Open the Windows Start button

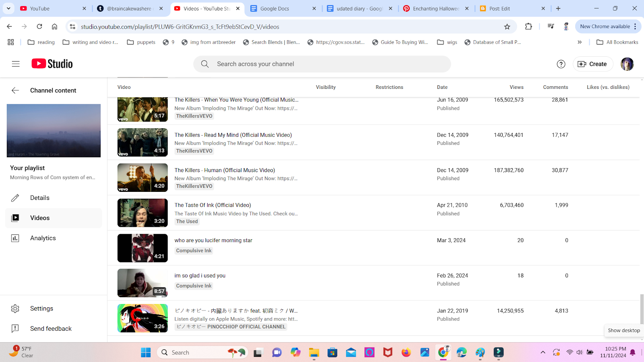tap(146, 353)
